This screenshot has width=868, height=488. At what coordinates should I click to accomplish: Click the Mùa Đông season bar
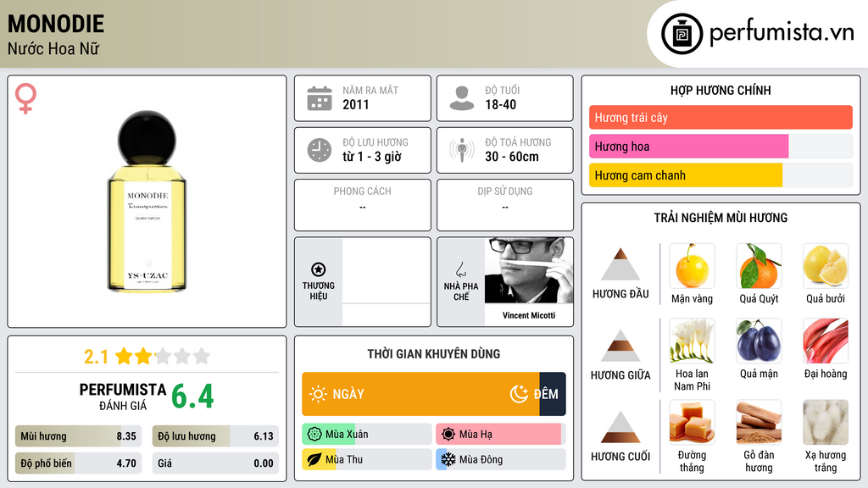coord(500,460)
